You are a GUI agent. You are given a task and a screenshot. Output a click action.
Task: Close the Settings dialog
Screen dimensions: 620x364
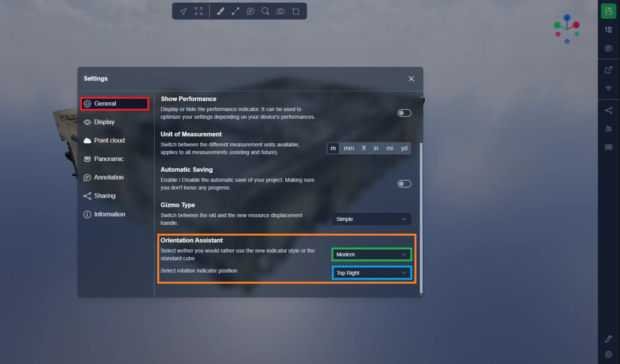(x=411, y=79)
